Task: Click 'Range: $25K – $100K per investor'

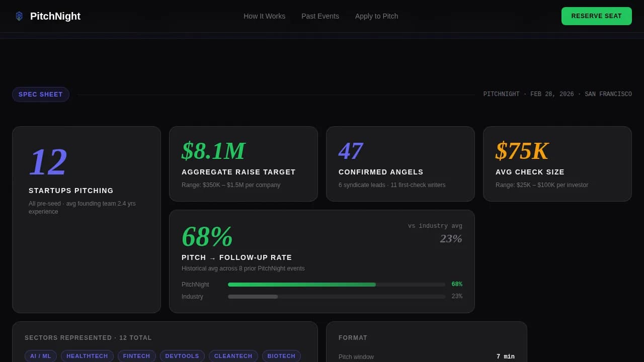Action: (x=542, y=185)
